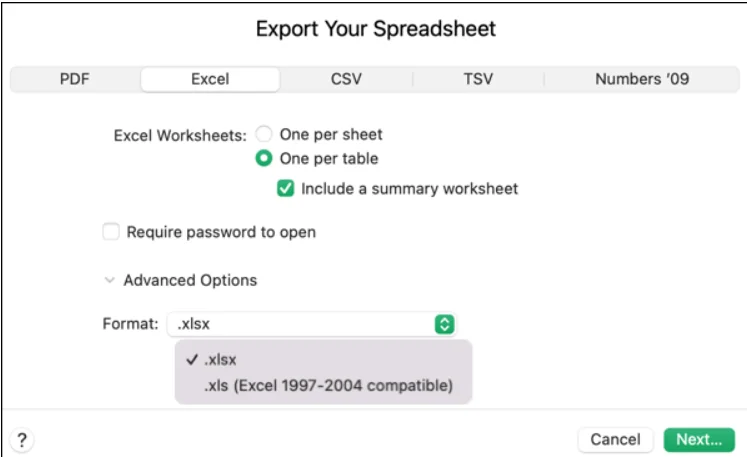Select the One per sheet radio button
This screenshot has height=457, width=747.
pos(264,134)
